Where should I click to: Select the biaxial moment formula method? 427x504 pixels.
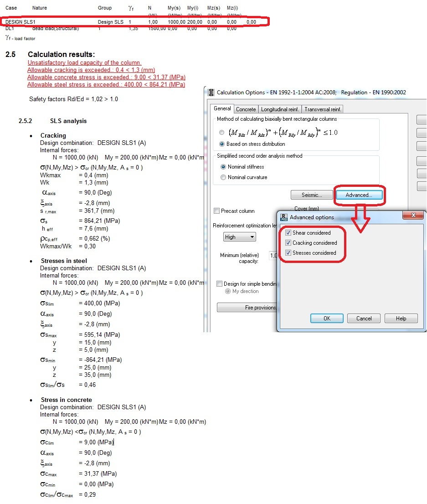(x=221, y=133)
